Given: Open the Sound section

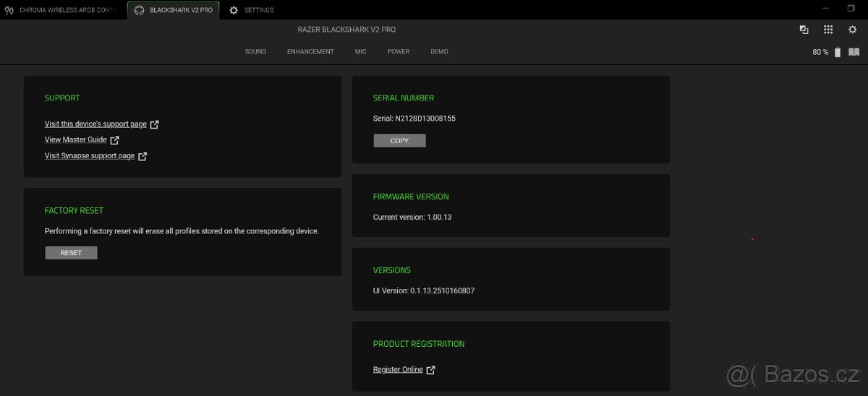Looking at the screenshot, I should click(x=255, y=52).
